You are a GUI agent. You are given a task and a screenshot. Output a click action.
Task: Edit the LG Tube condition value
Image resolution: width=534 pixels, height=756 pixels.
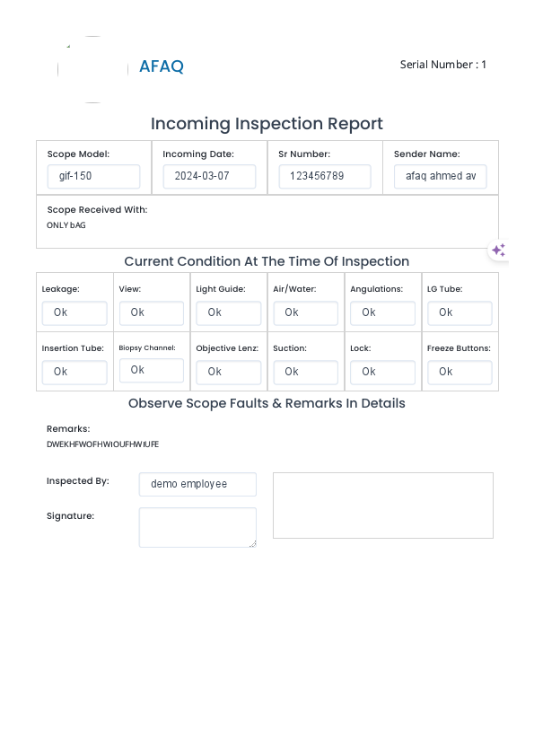pyautogui.click(x=460, y=312)
